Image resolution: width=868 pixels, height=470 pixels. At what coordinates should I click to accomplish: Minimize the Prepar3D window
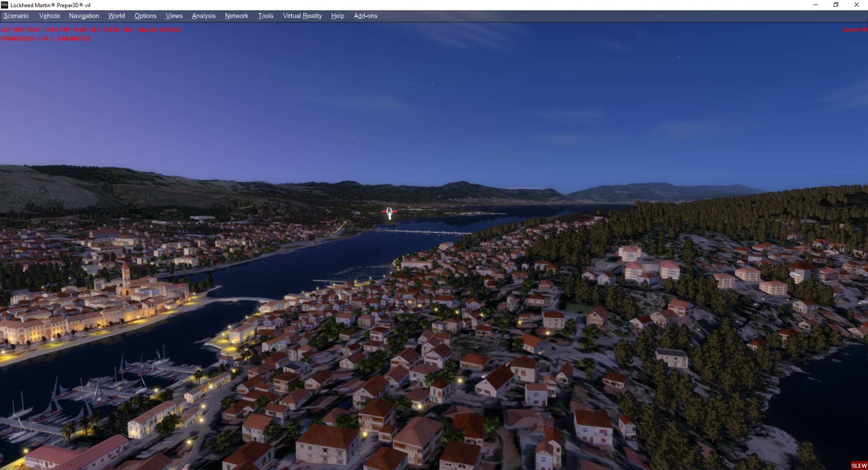(816, 5)
